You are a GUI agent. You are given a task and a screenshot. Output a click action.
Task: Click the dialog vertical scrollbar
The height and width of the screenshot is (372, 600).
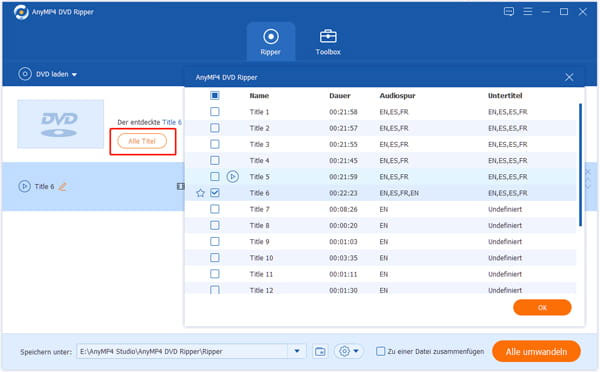[x=580, y=165]
